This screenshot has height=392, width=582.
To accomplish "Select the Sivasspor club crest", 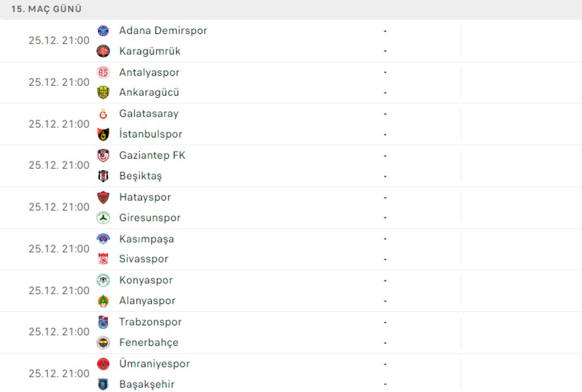I will (103, 259).
